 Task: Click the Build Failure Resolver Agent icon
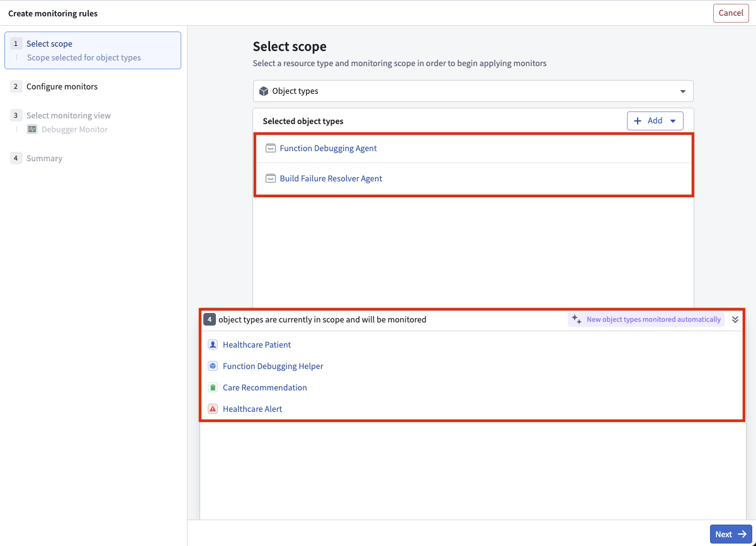271,179
